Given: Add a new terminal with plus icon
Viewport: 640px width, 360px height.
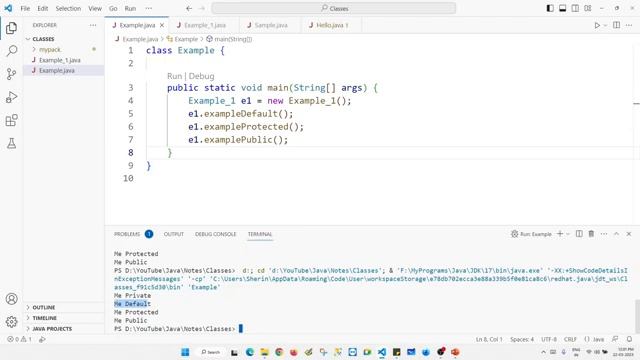Looking at the screenshot, I should 560,234.
